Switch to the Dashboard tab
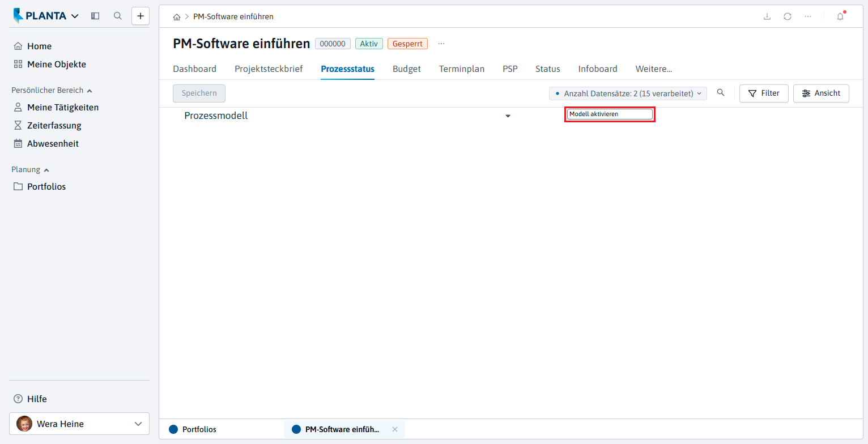868x444 pixels. coord(194,69)
